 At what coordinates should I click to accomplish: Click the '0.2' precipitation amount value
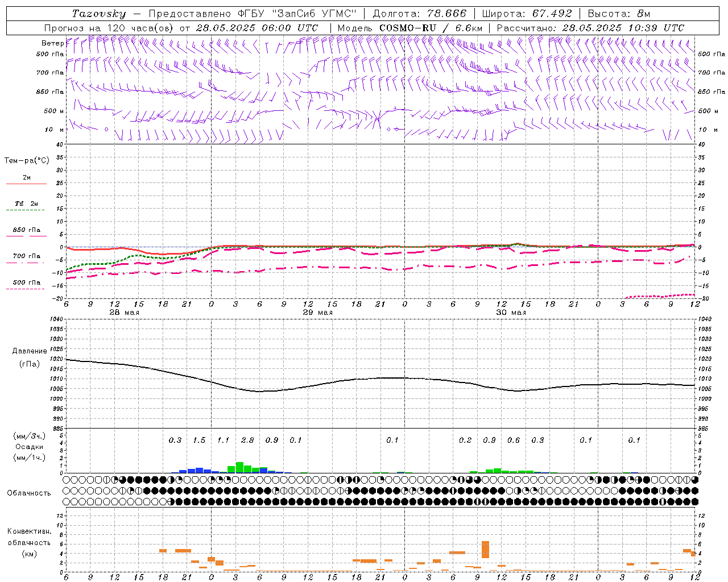[x=465, y=440]
